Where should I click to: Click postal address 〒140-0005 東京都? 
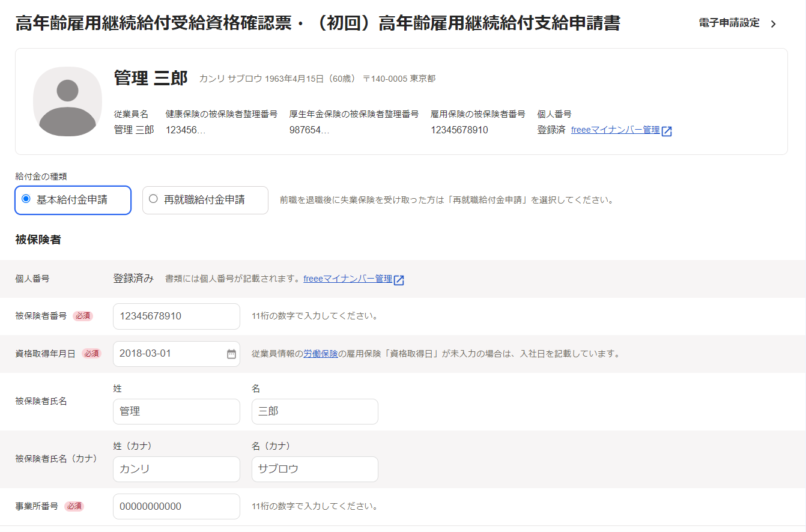pos(399,79)
